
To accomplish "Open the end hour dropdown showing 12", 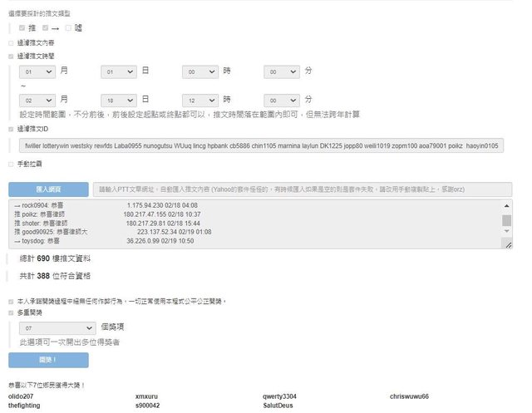I will 201,99.
